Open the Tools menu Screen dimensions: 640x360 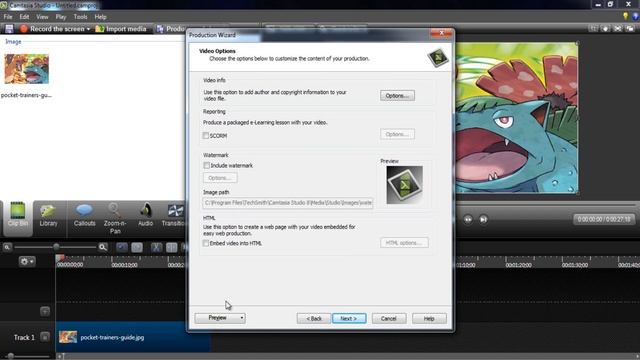click(80, 17)
